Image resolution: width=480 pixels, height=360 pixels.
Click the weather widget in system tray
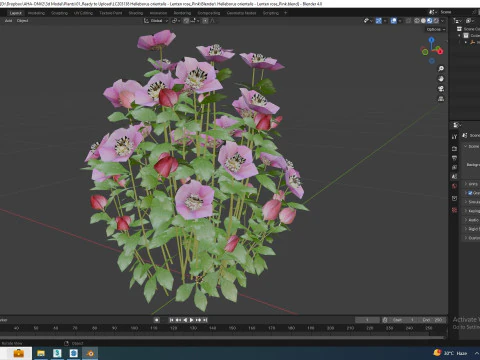tap(450, 353)
